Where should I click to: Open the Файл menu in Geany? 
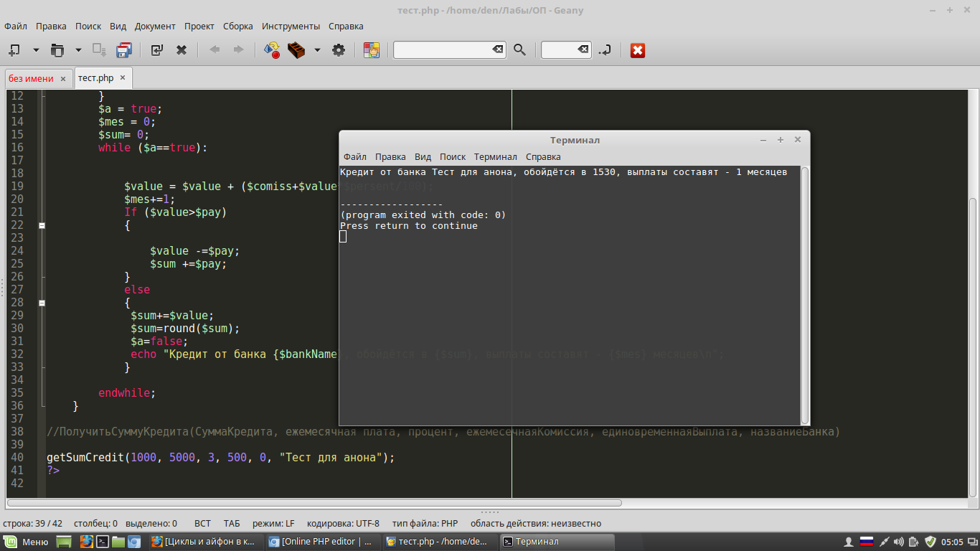16,26
